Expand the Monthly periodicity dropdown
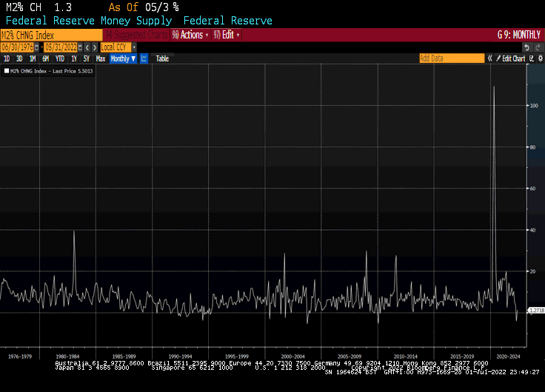The height and width of the screenshot is (392, 545). [123, 58]
